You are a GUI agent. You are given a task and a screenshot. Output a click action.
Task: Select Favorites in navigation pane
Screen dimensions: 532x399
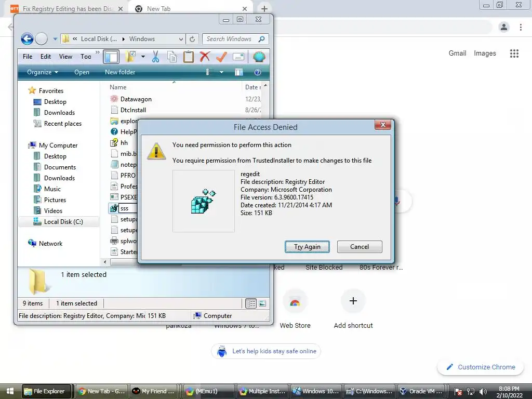pos(51,90)
